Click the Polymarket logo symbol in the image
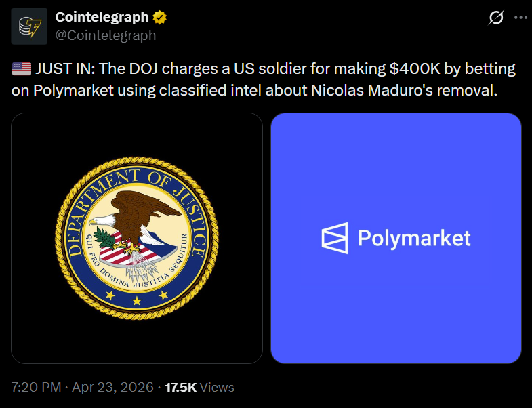532x408 pixels. pos(335,238)
